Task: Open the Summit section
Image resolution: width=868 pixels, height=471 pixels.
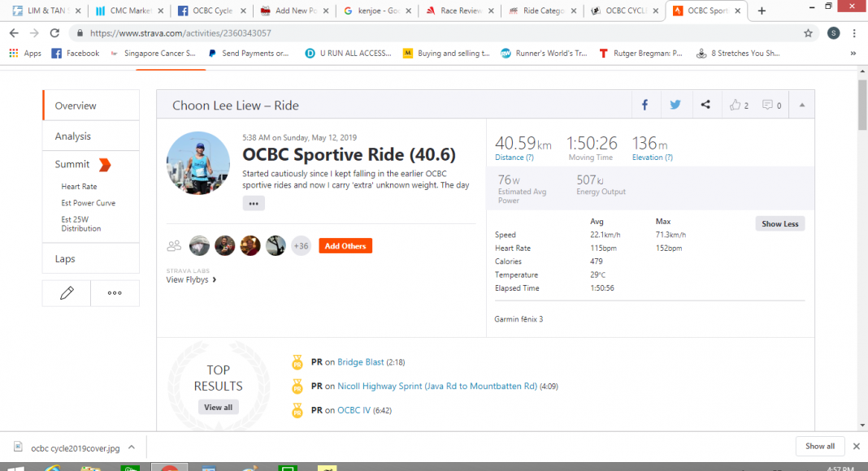Action: coord(72,164)
